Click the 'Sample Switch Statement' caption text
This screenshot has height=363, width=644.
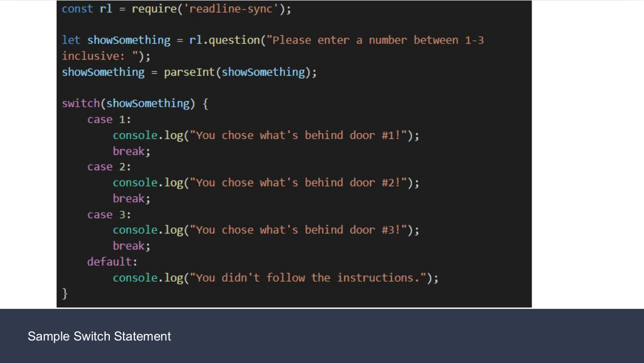99,336
